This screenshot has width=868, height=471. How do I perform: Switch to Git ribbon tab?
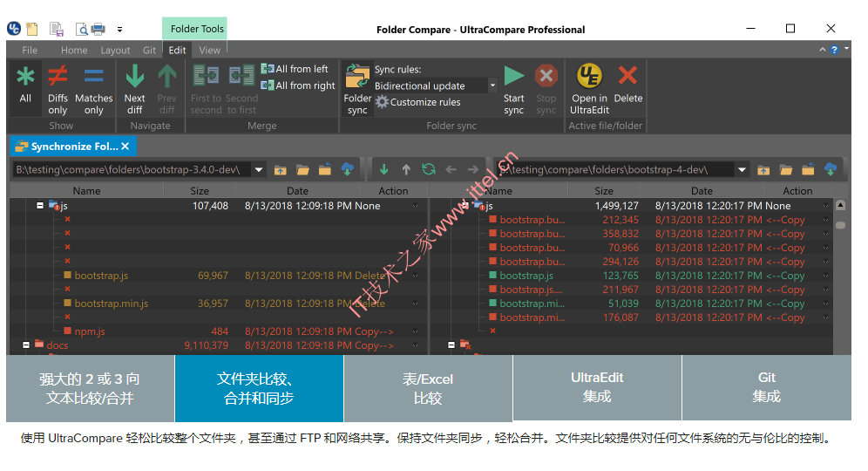(x=150, y=50)
